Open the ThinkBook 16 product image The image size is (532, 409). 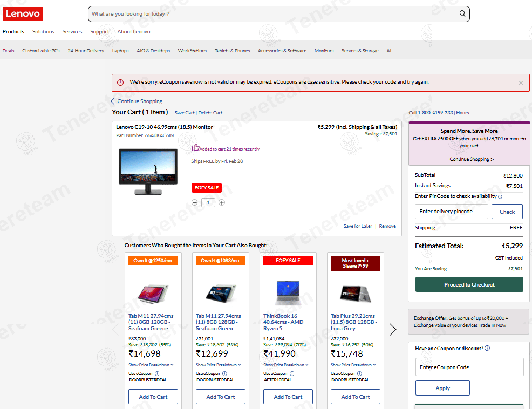point(288,292)
